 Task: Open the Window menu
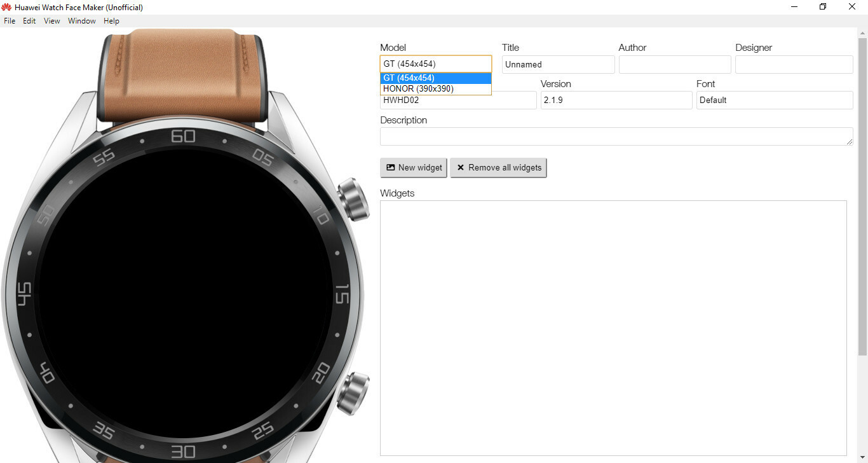pos(82,21)
